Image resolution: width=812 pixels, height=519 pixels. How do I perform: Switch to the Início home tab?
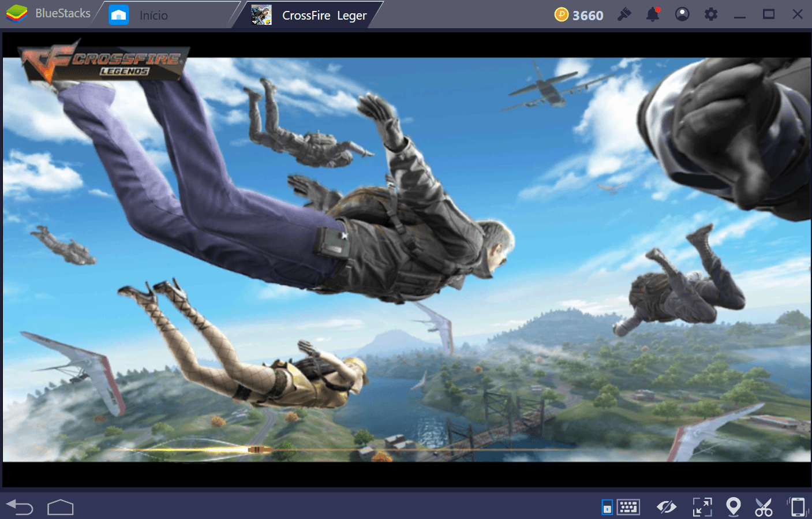167,15
